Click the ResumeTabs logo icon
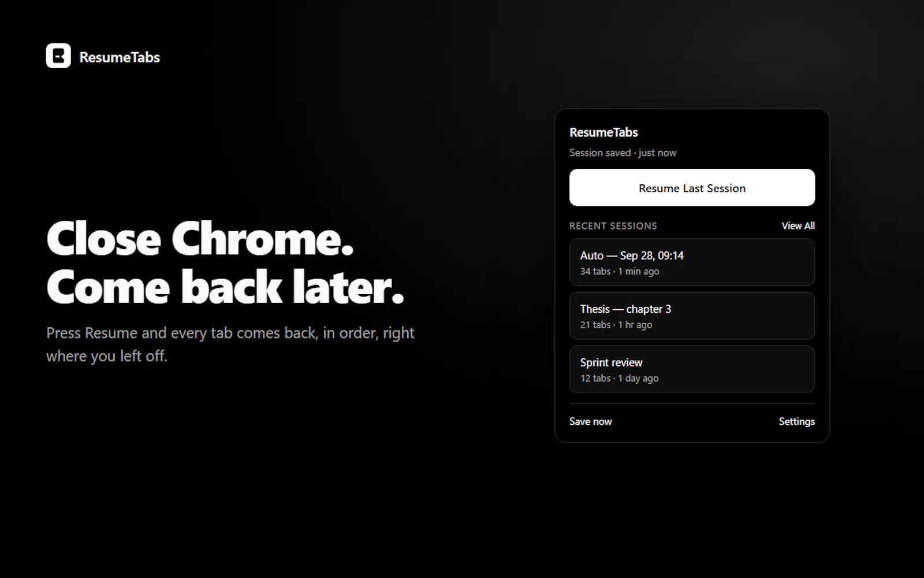 coord(58,56)
